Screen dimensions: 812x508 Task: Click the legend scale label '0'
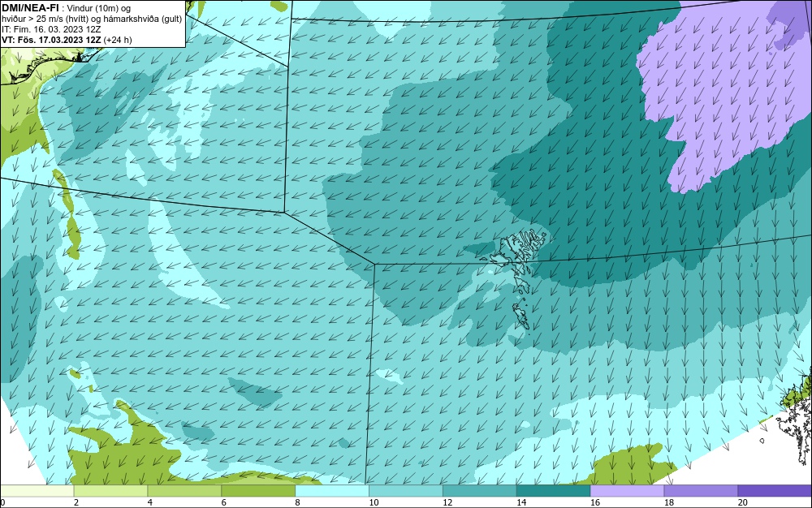[2, 502]
